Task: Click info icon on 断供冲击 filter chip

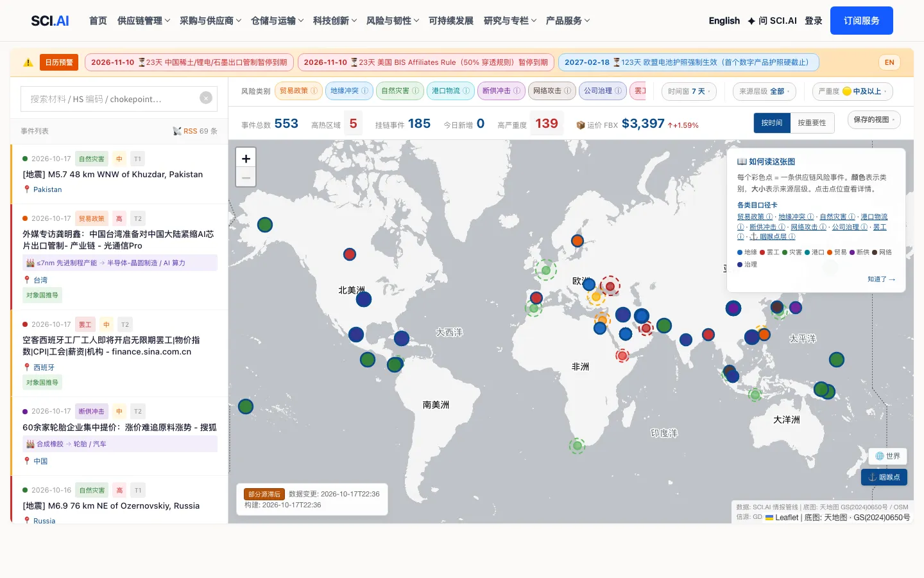Action: [x=517, y=91]
